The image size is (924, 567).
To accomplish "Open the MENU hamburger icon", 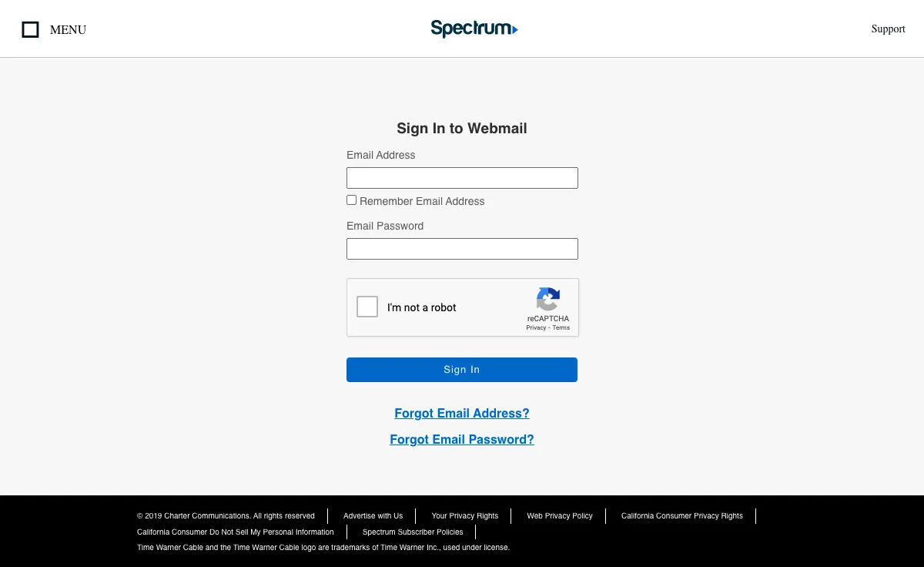I will 30,30.
